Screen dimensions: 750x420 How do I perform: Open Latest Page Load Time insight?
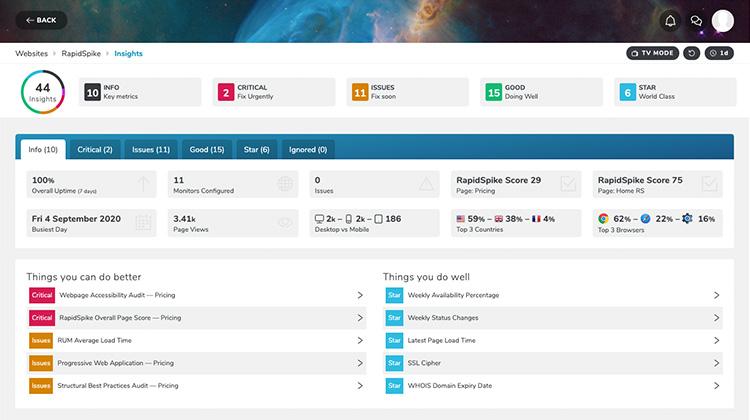pos(553,341)
